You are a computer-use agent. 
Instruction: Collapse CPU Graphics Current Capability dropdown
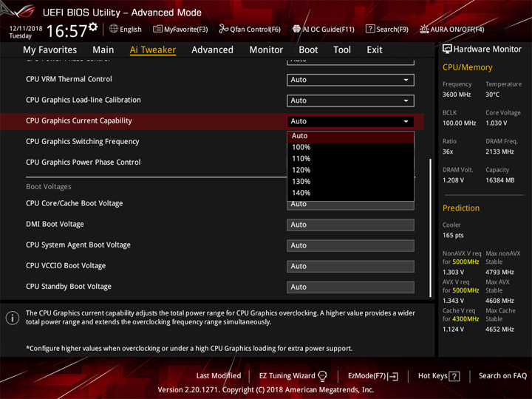pos(350,121)
